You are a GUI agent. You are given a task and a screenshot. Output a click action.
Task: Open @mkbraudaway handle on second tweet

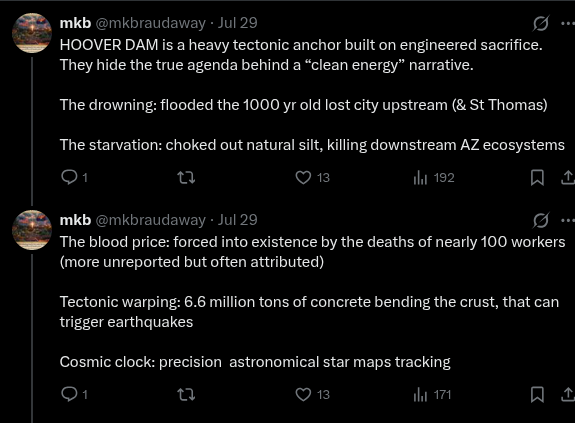click(x=151, y=220)
